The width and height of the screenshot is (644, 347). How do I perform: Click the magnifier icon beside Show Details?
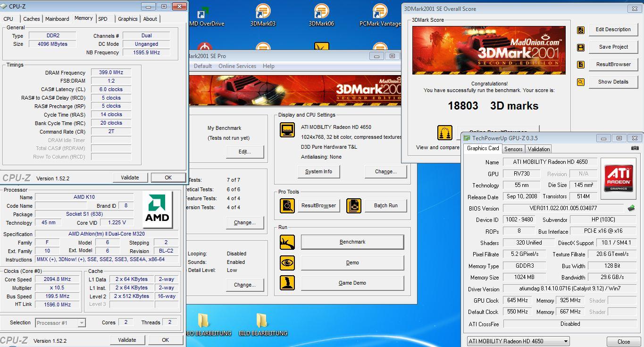[581, 82]
